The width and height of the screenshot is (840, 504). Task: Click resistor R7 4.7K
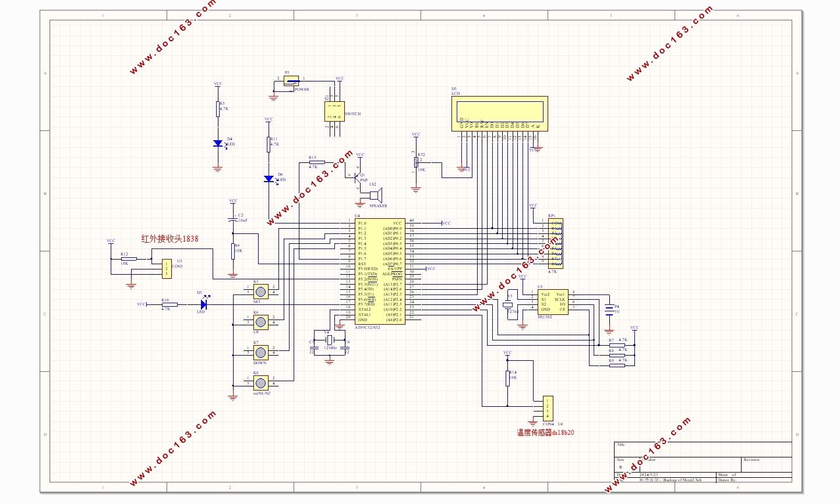coord(617,345)
